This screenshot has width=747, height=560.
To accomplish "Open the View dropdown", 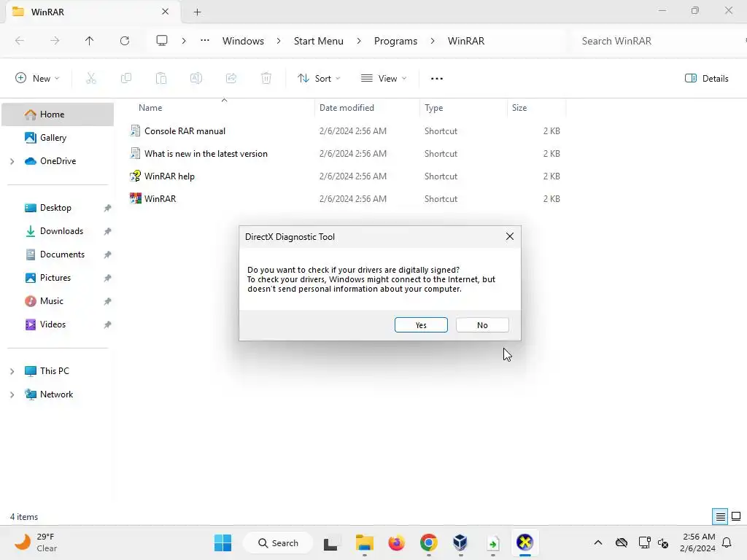I will click(x=384, y=79).
